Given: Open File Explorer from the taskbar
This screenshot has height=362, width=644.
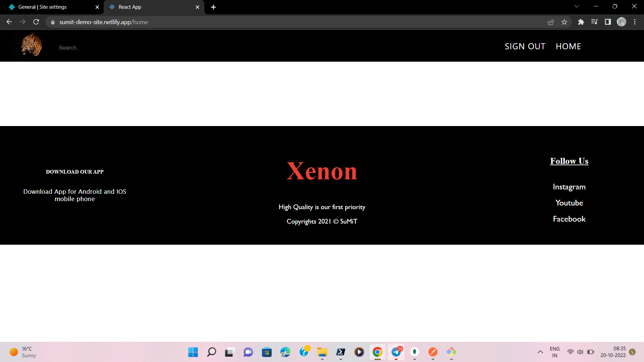Looking at the screenshot, I should (322, 352).
